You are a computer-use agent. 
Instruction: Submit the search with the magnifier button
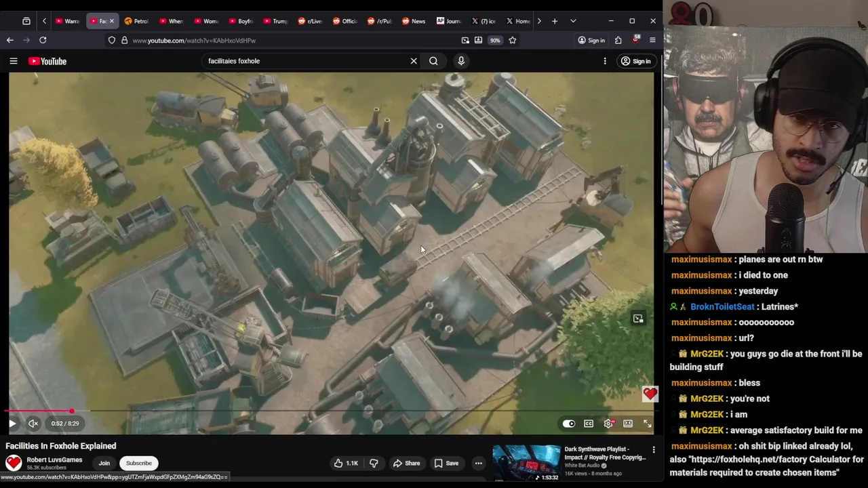(433, 61)
